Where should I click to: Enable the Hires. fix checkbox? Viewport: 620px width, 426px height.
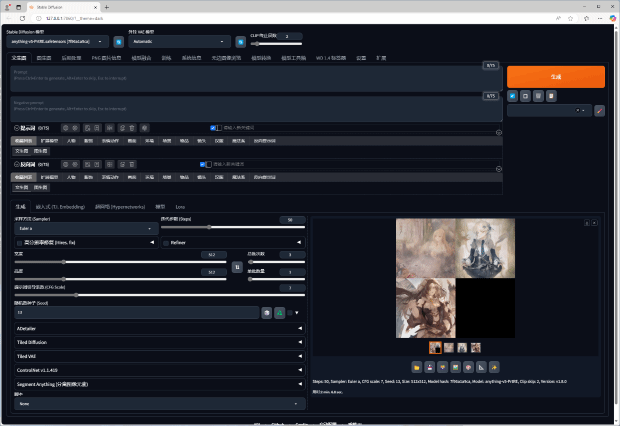pos(19,243)
